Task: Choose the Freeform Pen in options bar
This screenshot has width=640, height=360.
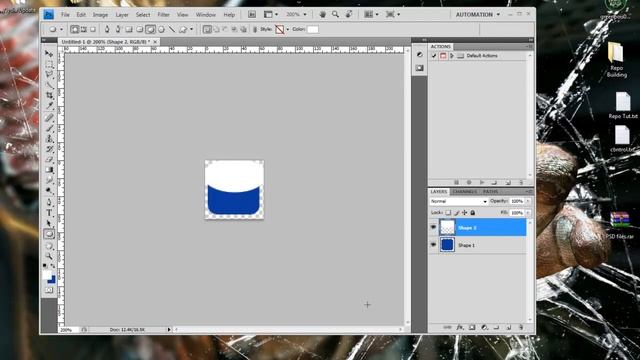Action: (x=118, y=29)
